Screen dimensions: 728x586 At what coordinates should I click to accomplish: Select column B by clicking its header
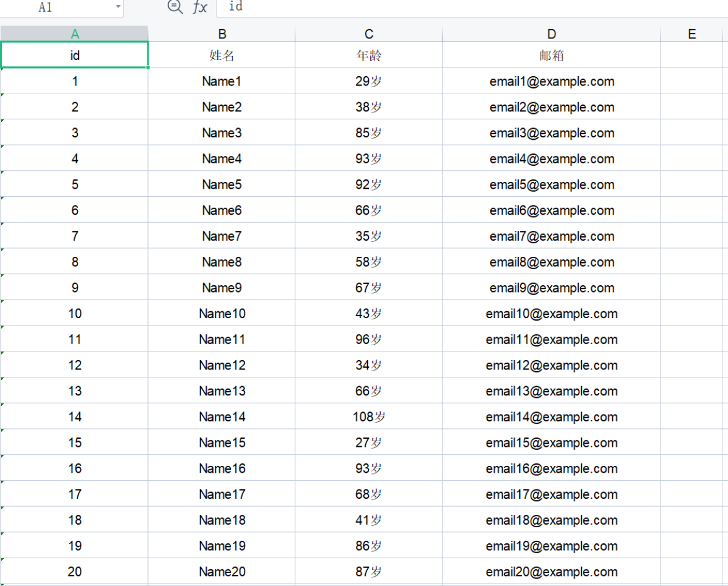click(221, 33)
